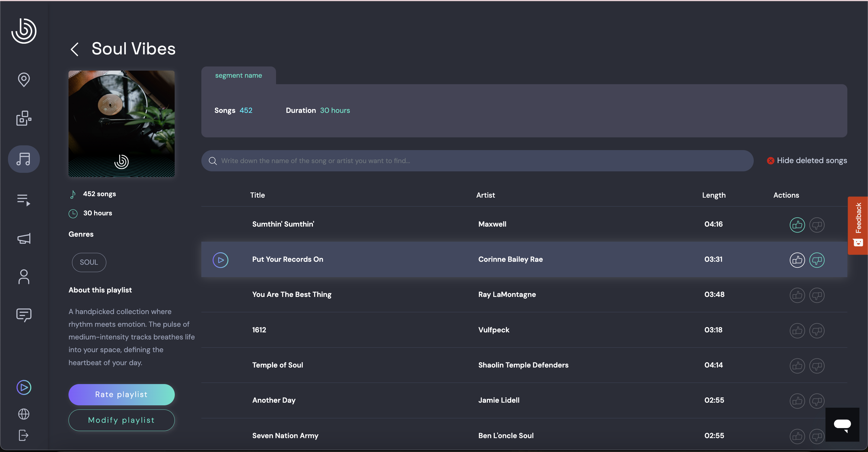
Task: Click the sidebar player play icon
Action: point(24,388)
